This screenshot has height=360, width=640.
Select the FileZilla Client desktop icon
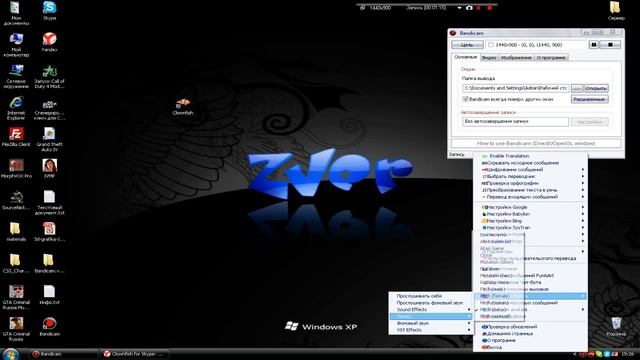point(16,134)
